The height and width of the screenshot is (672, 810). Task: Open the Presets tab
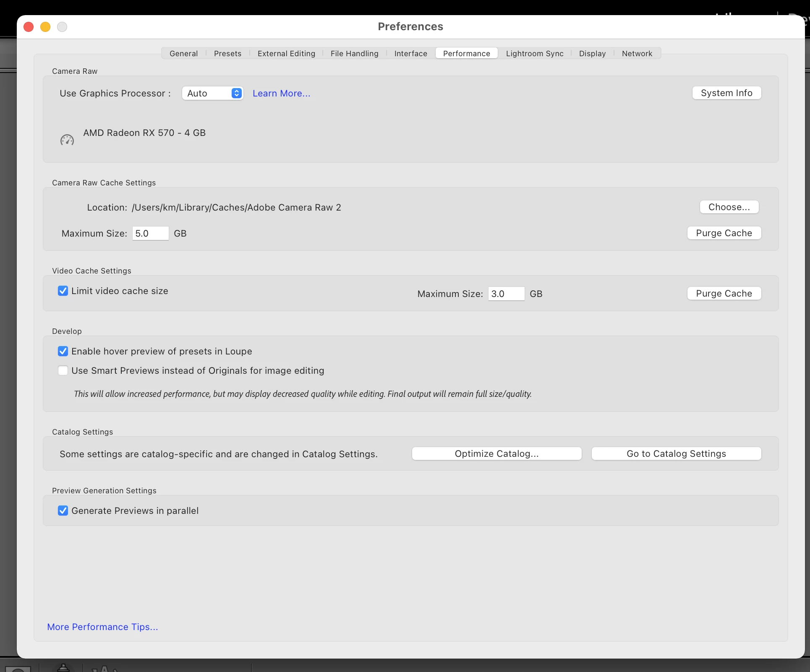(x=227, y=53)
